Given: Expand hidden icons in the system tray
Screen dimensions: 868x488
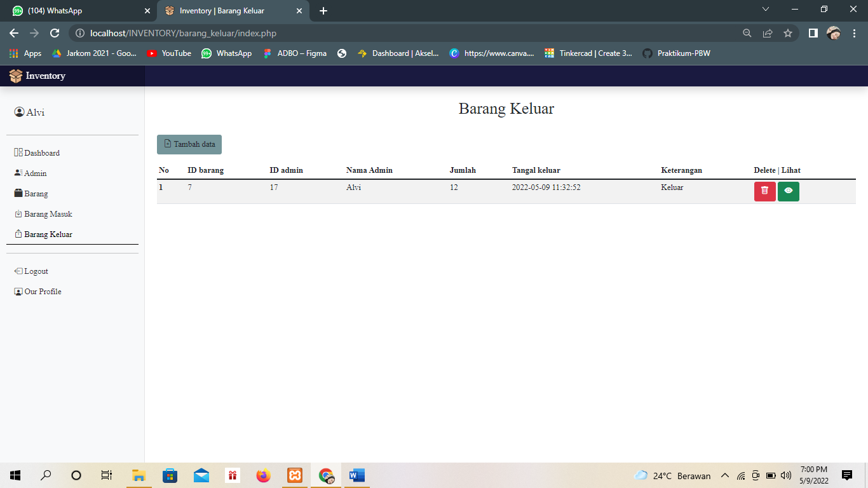Looking at the screenshot, I should pos(724,475).
